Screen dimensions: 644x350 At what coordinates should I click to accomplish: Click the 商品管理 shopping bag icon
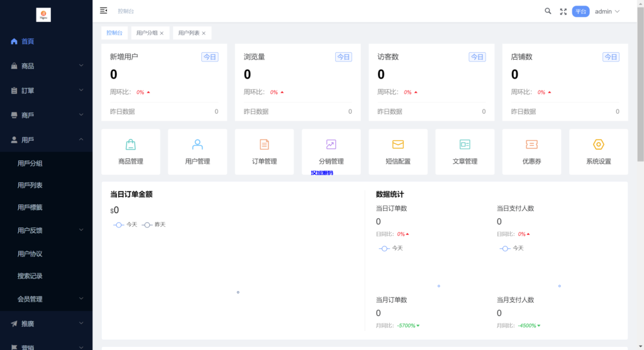131,145
